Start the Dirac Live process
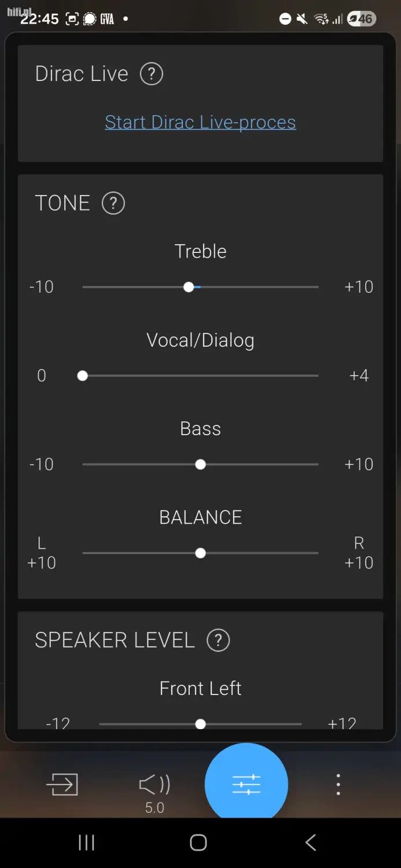Viewport: 401px width, 868px height. (200, 122)
